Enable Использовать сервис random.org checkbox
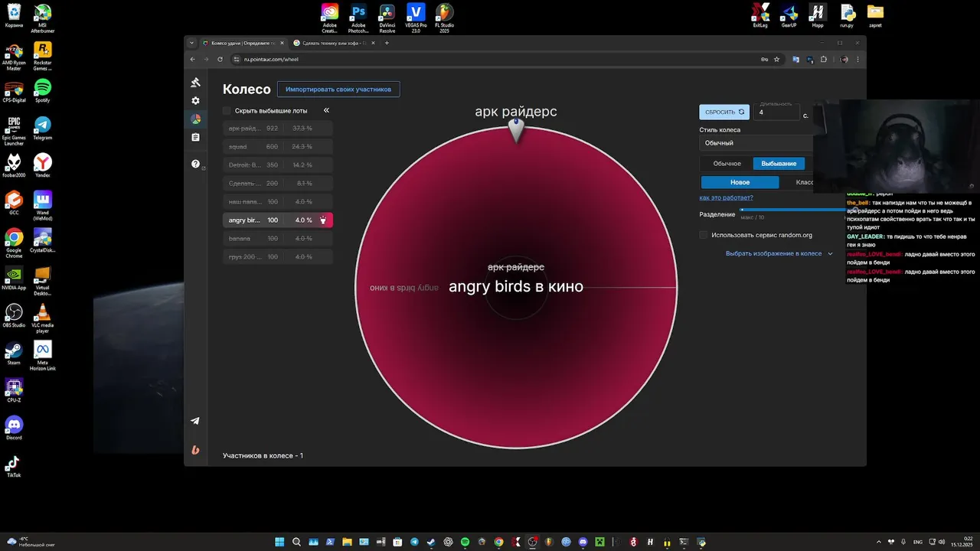The height and width of the screenshot is (551, 980). click(704, 235)
